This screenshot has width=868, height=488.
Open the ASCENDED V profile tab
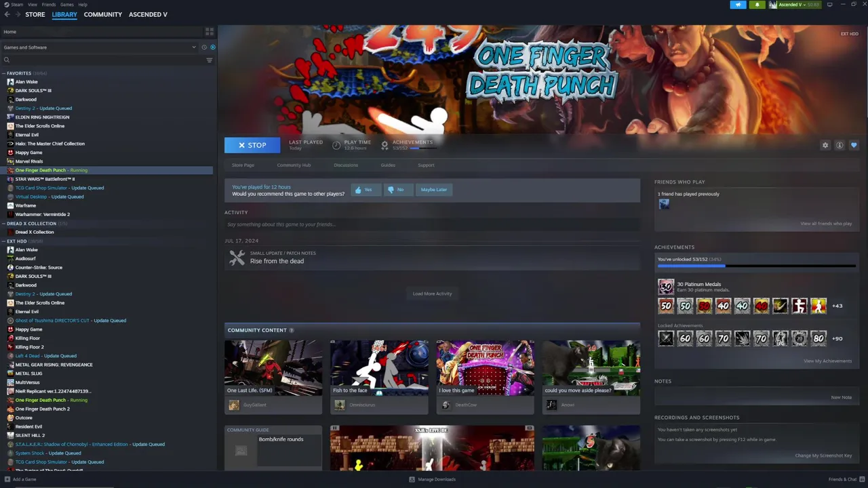coord(148,14)
